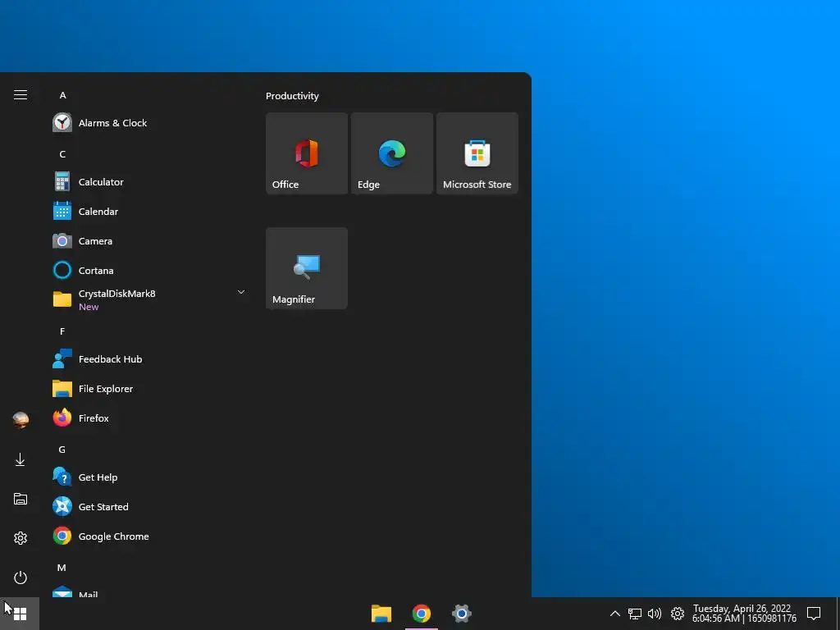Screen dimensions: 840x630
Task: Click the Windows Start button
Action: pos(20,614)
